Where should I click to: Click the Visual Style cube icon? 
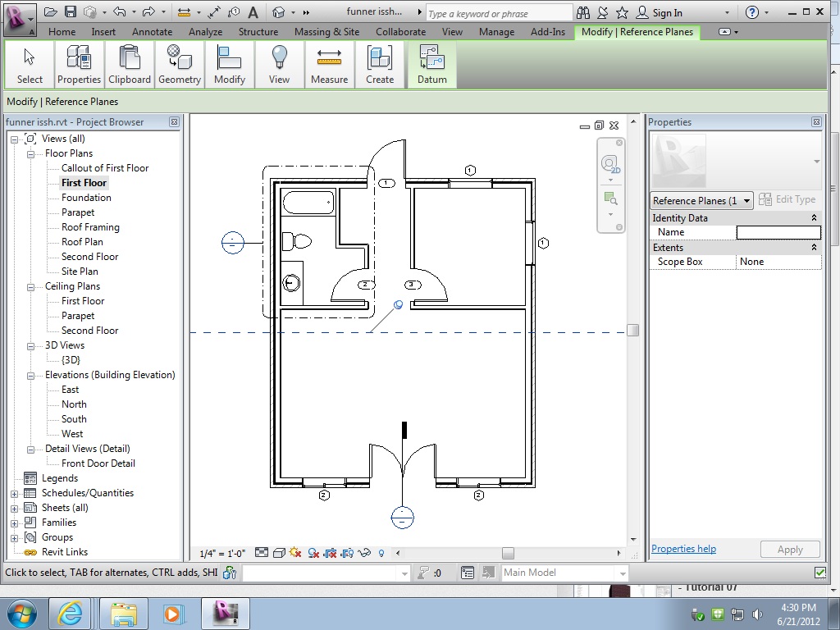(279, 553)
